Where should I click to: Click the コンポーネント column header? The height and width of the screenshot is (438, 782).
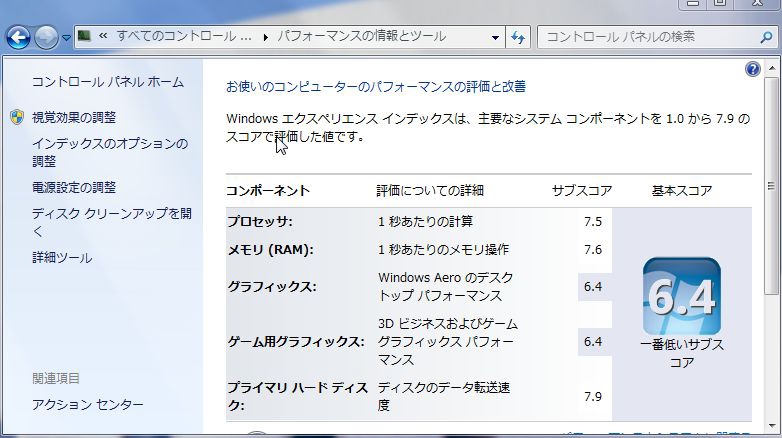pyautogui.click(x=268, y=191)
